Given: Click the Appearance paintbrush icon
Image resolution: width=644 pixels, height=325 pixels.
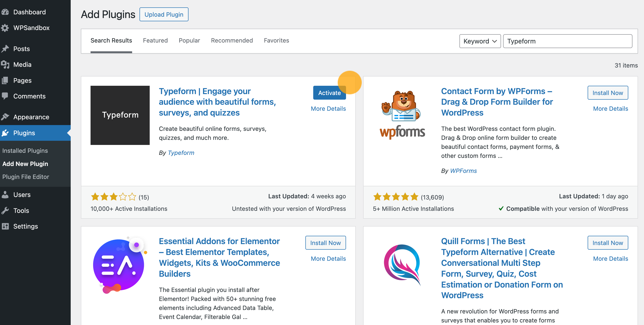Looking at the screenshot, I should [5, 117].
